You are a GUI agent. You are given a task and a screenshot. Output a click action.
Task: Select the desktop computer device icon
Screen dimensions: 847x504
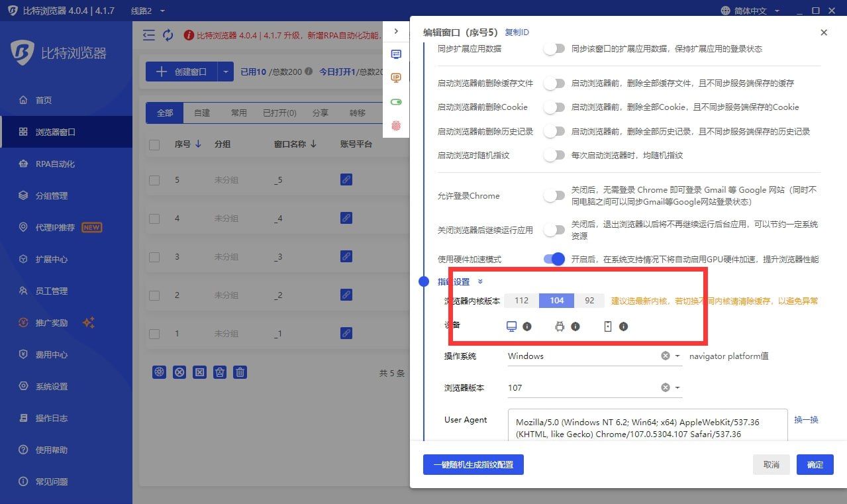(511, 327)
